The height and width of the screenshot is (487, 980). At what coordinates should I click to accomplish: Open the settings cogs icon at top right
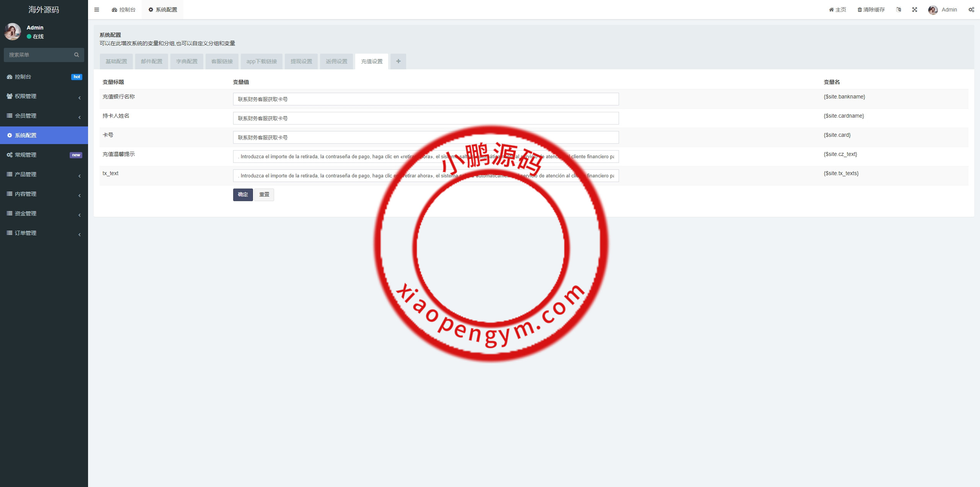click(971, 10)
